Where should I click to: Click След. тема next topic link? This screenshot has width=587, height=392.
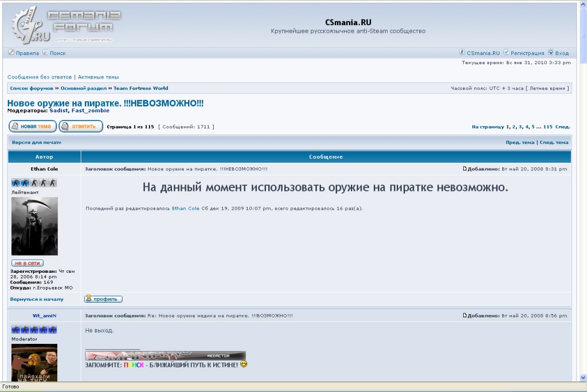(554, 142)
